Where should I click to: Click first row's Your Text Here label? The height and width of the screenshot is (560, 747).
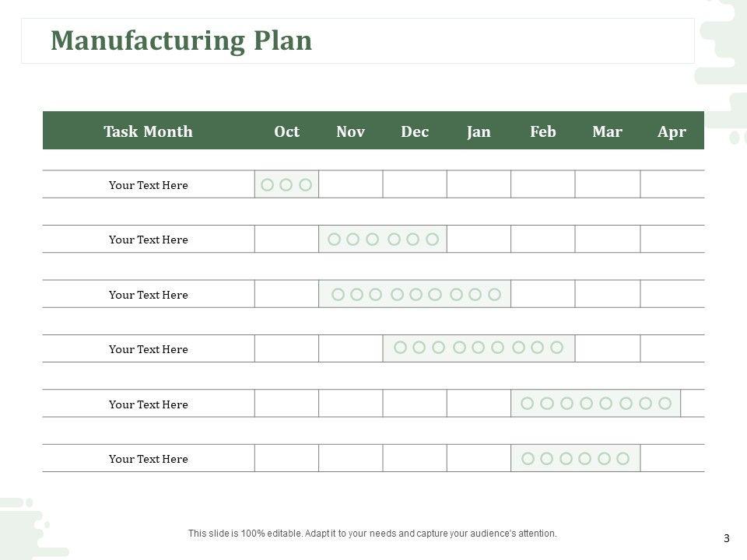[148, 185]
